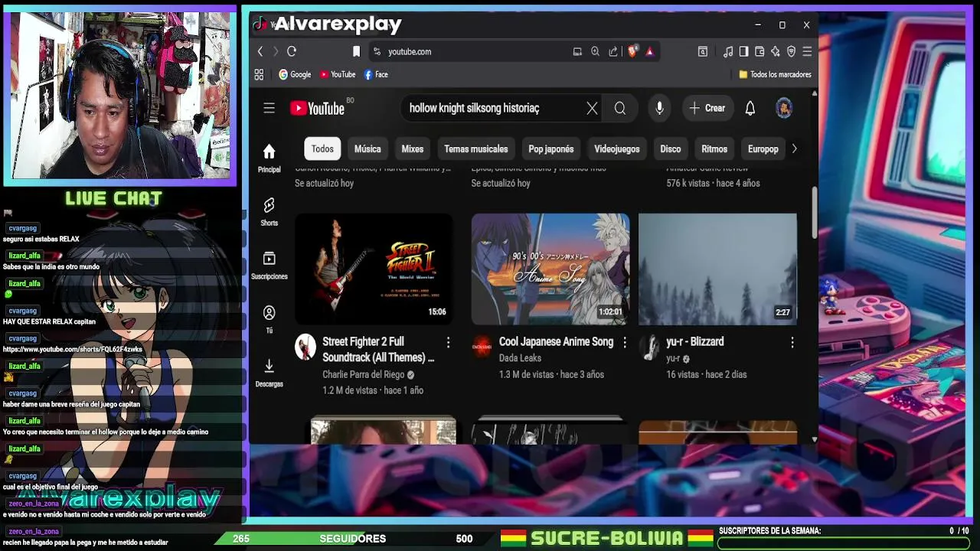The height and width of the screenshot is (551, 980).
Task: Open Leo AI sparkle icon
Action: 776,51
